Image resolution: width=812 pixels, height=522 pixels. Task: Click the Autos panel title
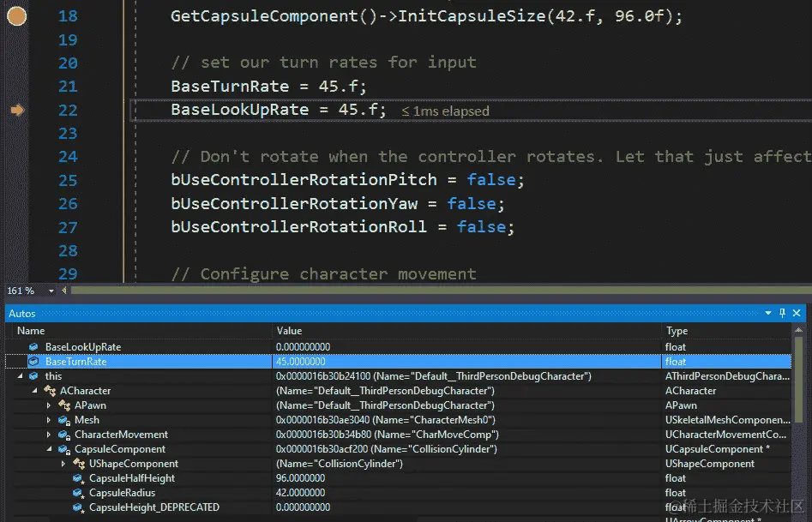[x=21, y=314]
